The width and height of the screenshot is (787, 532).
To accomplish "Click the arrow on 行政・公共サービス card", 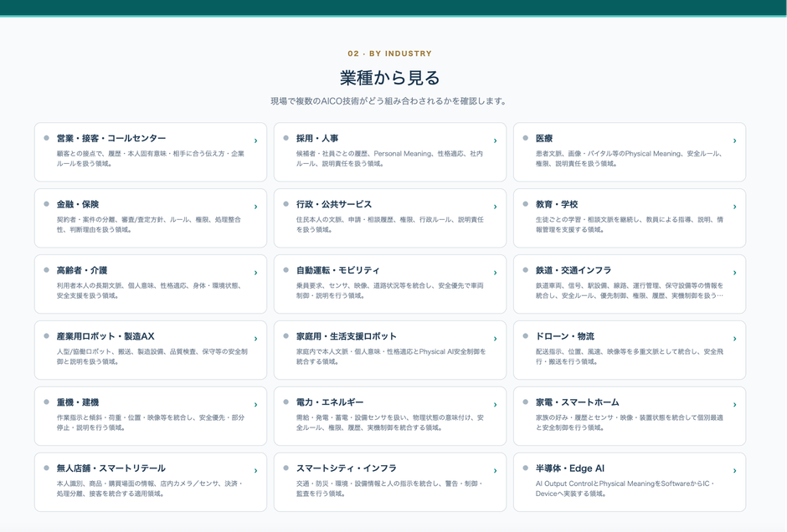I will pyautogui.click(x=495, y=207).
